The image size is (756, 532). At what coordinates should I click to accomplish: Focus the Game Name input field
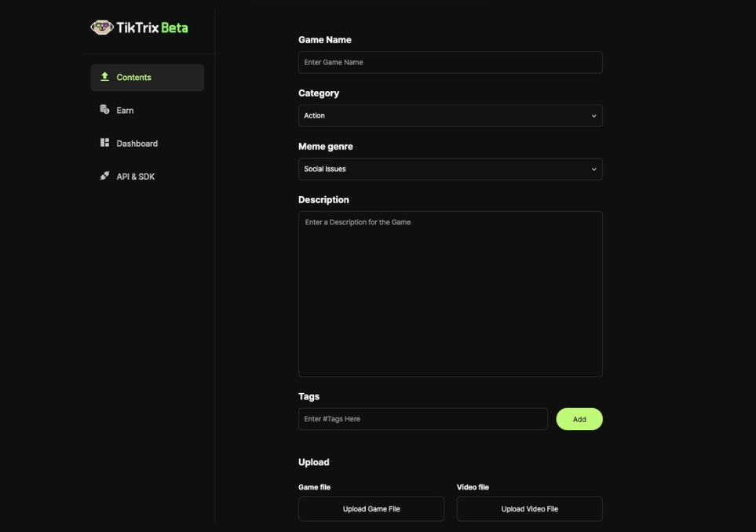[x=450, y=62]
